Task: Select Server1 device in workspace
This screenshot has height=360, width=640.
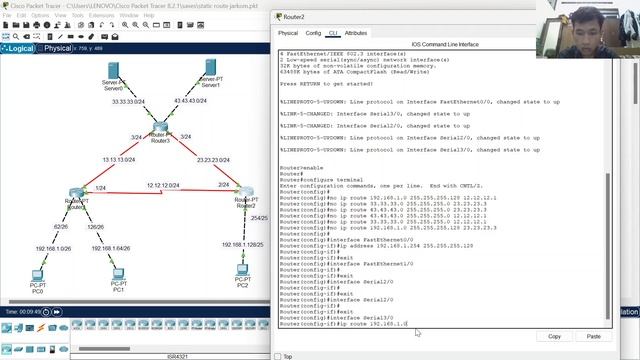Action: click(211, 67)
